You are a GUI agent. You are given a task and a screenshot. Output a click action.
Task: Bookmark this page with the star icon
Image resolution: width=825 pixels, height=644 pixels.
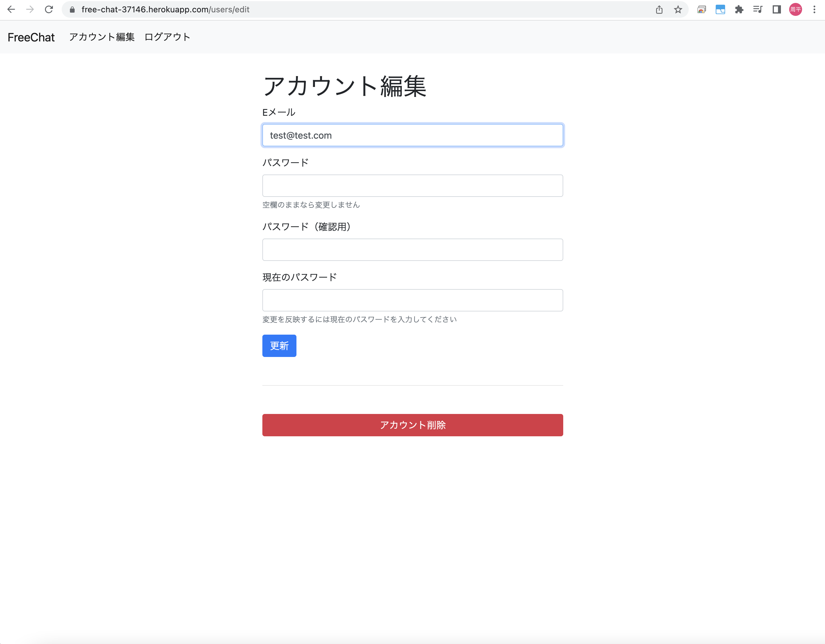pos(678,9)
